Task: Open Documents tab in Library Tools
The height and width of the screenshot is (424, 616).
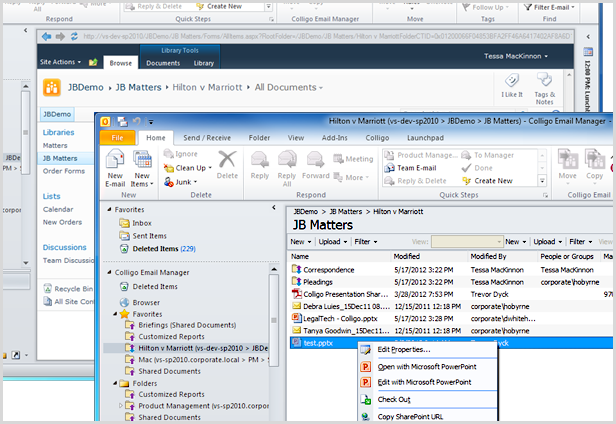Action: pos(163,63)
